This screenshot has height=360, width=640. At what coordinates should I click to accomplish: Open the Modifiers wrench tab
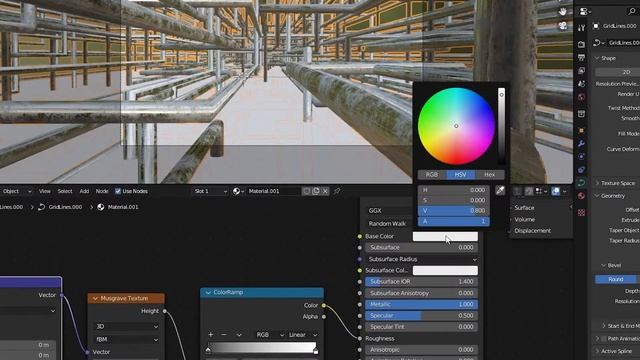coord(581,144)
